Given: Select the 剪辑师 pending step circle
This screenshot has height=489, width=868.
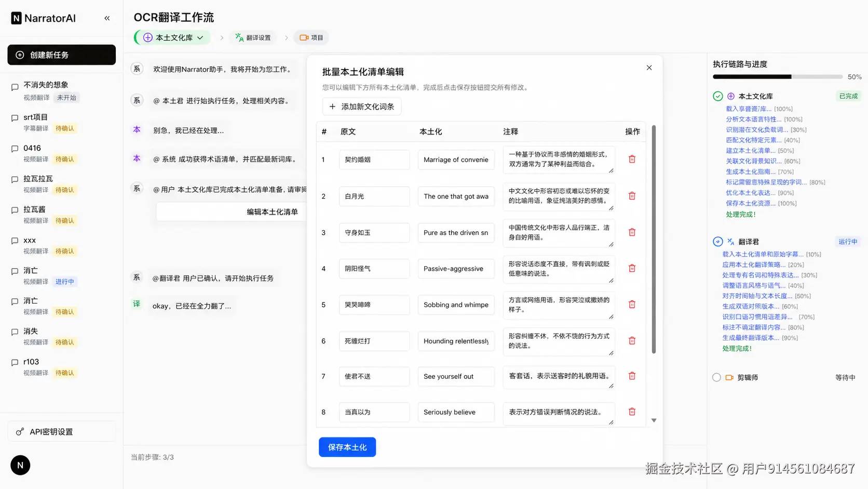Looking at the screenshot, I should (x=716, y=377).
